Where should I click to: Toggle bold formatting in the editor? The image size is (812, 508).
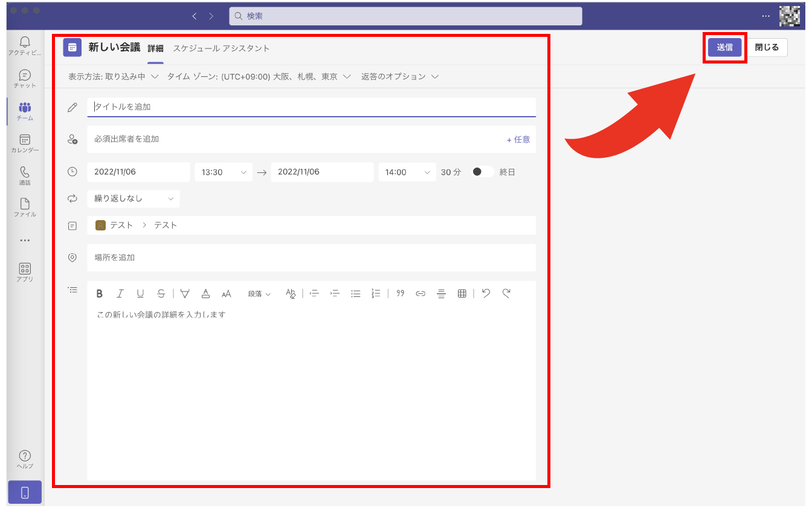click(x=100, y=294)
